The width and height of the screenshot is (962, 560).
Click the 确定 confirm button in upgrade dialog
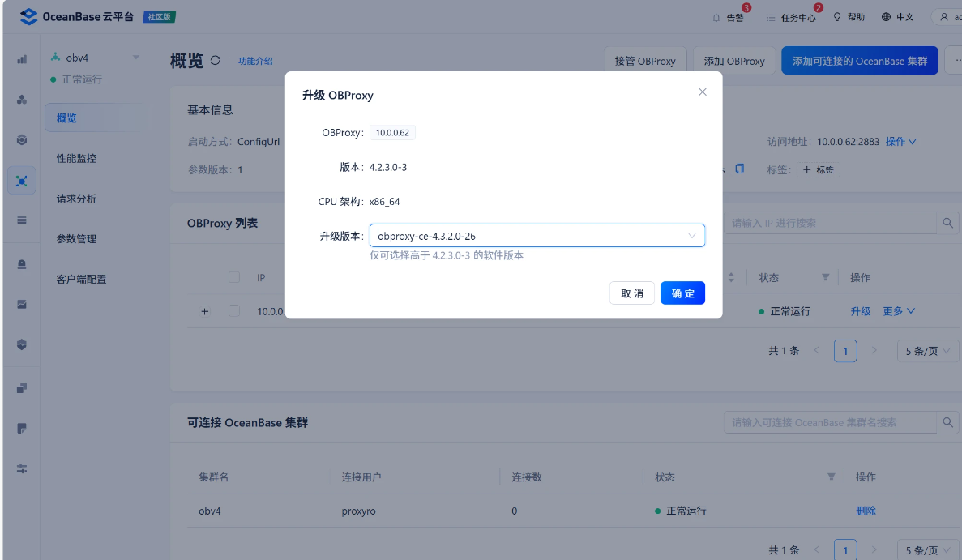tap(682, 293)
